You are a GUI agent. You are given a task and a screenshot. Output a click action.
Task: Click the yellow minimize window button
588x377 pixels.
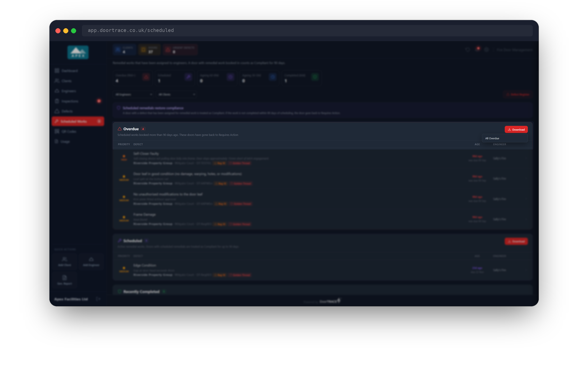[66, 31]
